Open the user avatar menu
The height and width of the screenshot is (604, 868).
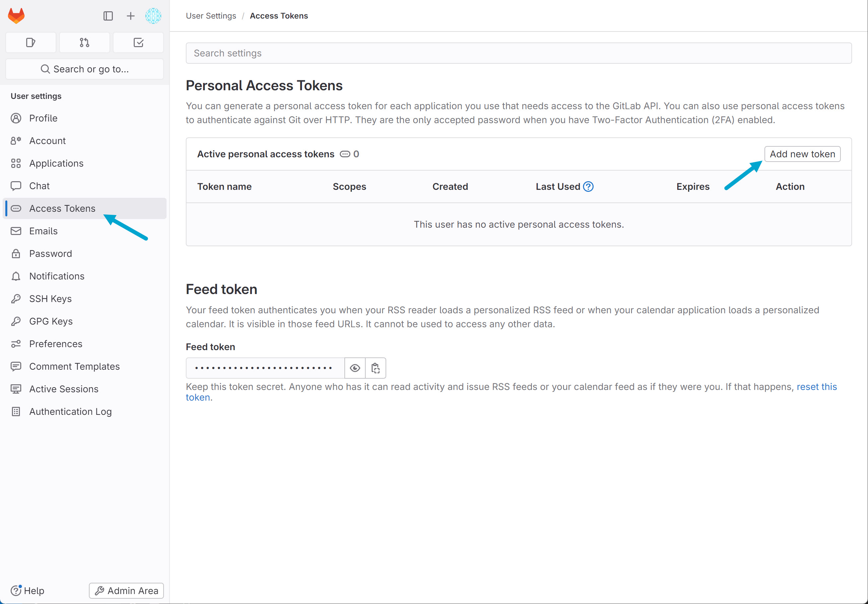pyautogui.click(x=153, y=16)
